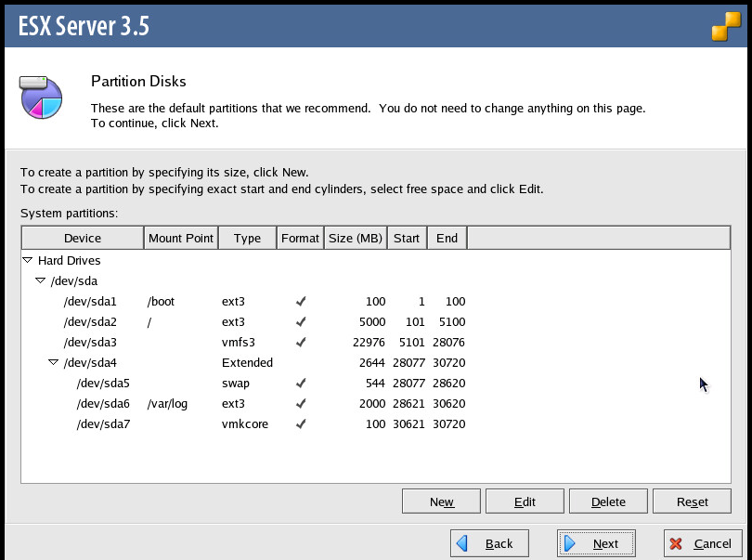
Task: Sort by the Mount Point column header
Action: pos(181,238)
